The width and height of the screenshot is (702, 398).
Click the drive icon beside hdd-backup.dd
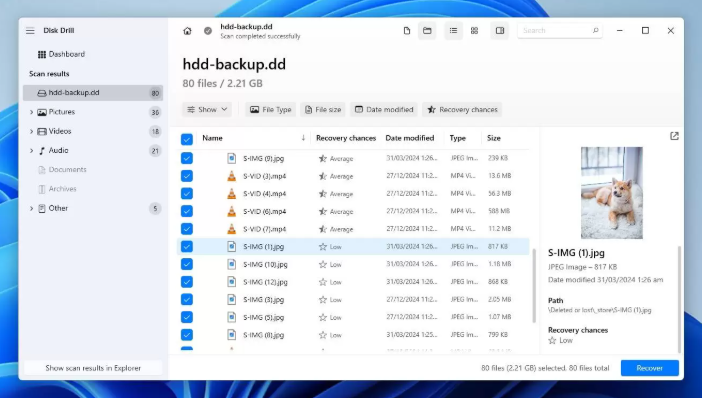point(42,93)
